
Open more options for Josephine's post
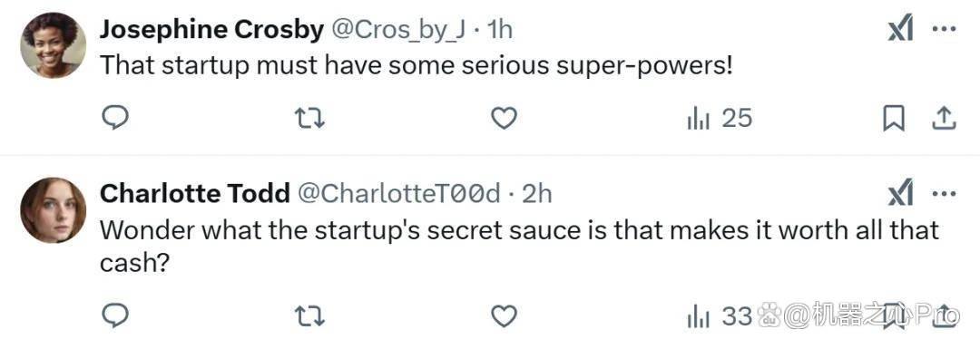(x=945, y=29)
